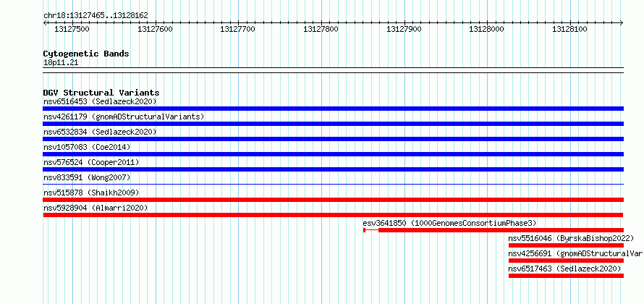Viewport: 644px width, 304px height.
Task: Open the nsv576524 (Cooper2011) label
Action: 91,162
